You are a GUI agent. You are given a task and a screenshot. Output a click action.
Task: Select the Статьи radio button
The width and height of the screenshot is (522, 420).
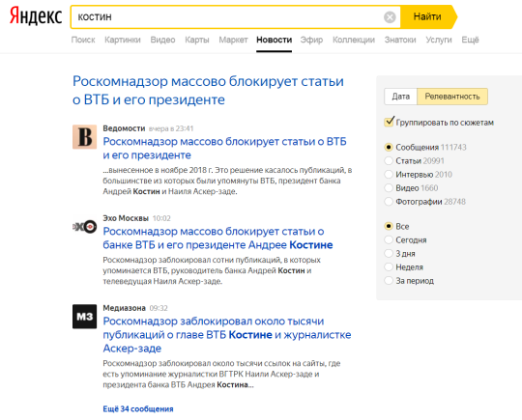pos(389,160)
